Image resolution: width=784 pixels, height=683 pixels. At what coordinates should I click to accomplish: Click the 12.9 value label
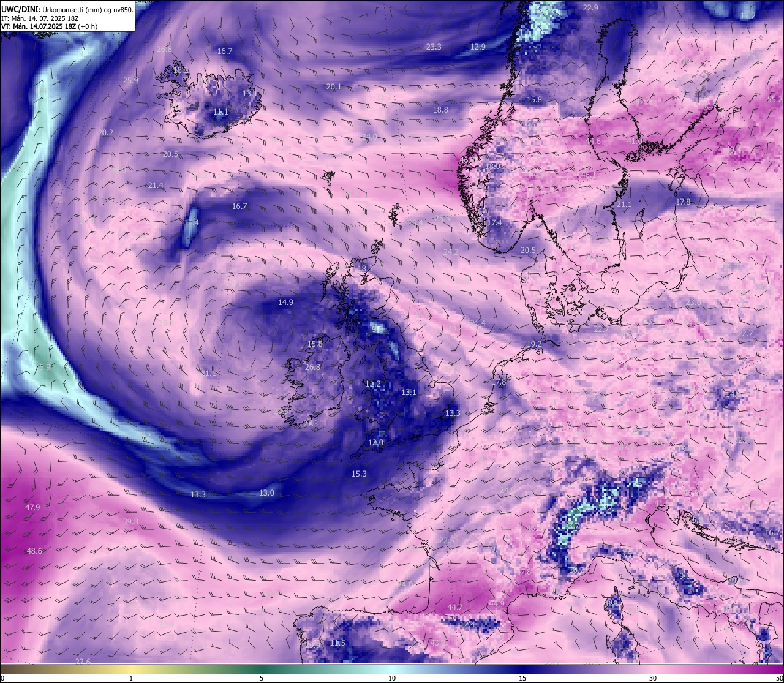click(478, 47)
